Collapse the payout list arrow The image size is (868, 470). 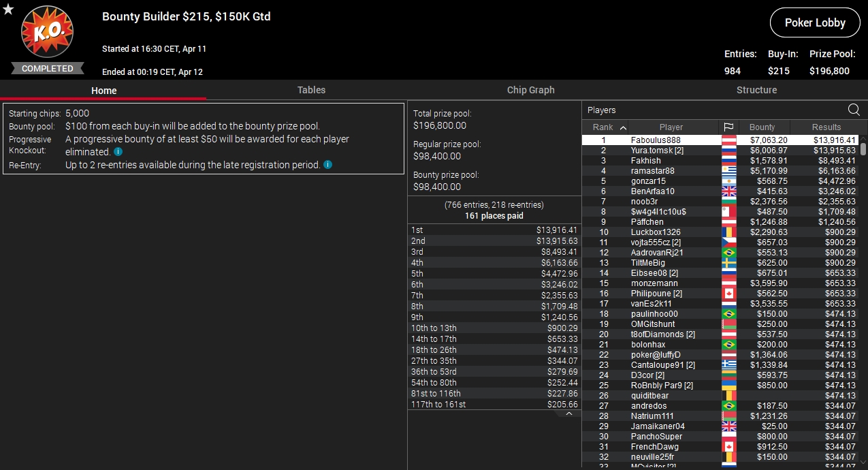pos(569,413)
